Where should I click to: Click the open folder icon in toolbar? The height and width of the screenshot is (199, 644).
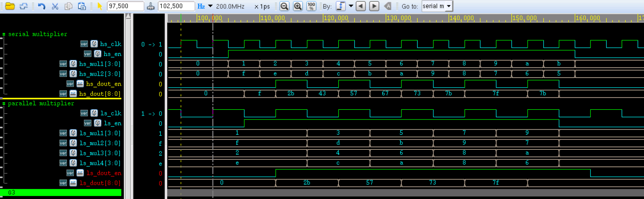(10, 6)
